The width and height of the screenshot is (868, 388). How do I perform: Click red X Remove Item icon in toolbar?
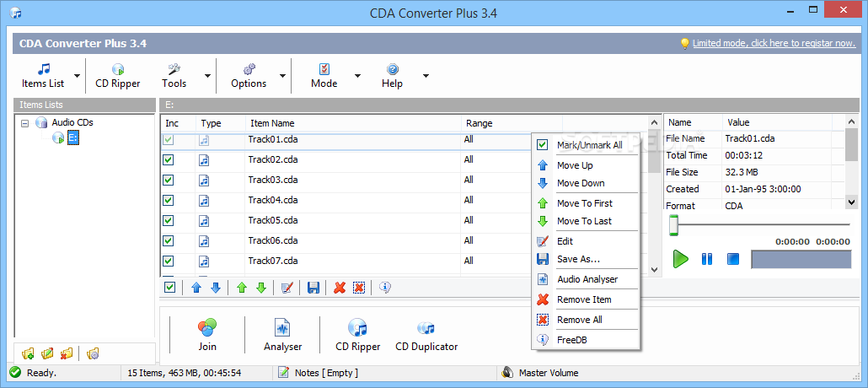[340, 287]
